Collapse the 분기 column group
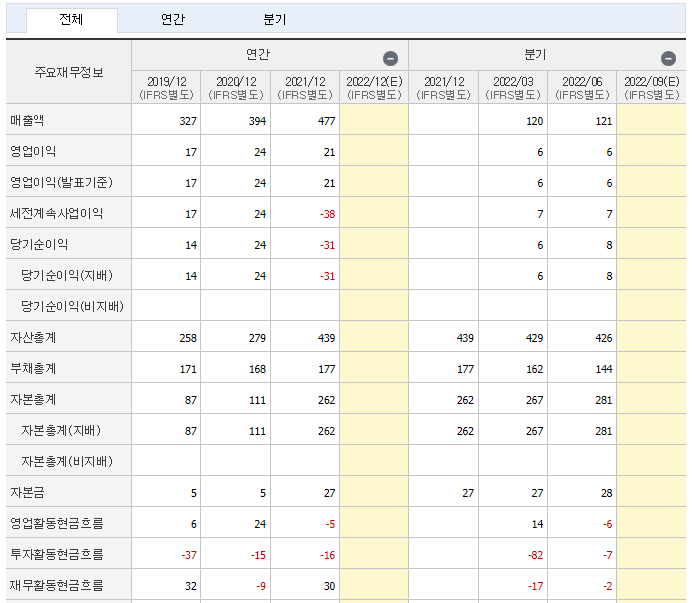This screenshot has height=603, width=692. pos(668,58)
